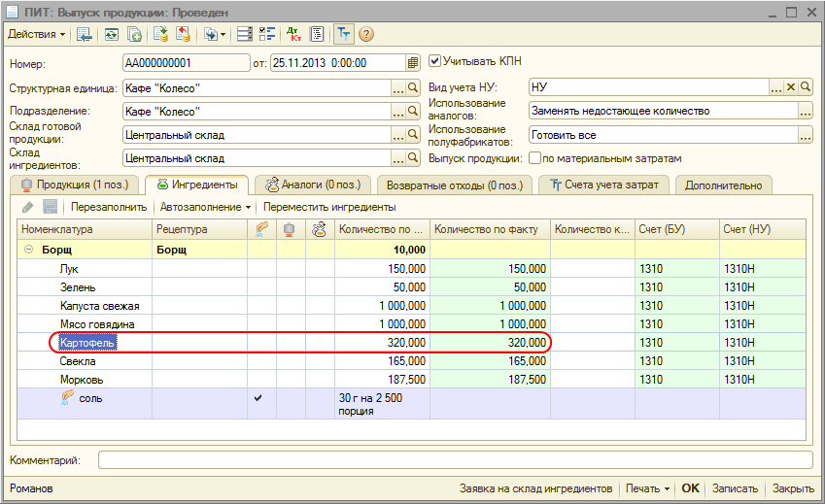
Task: Enable the по материальным затратам checkbox
Action: tap(534, 158)
